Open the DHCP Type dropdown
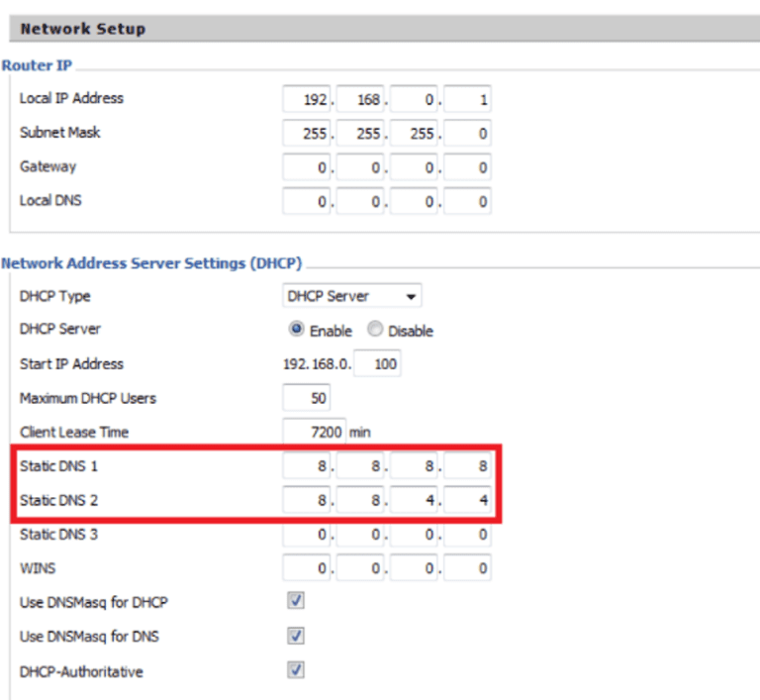 (352, 296)
